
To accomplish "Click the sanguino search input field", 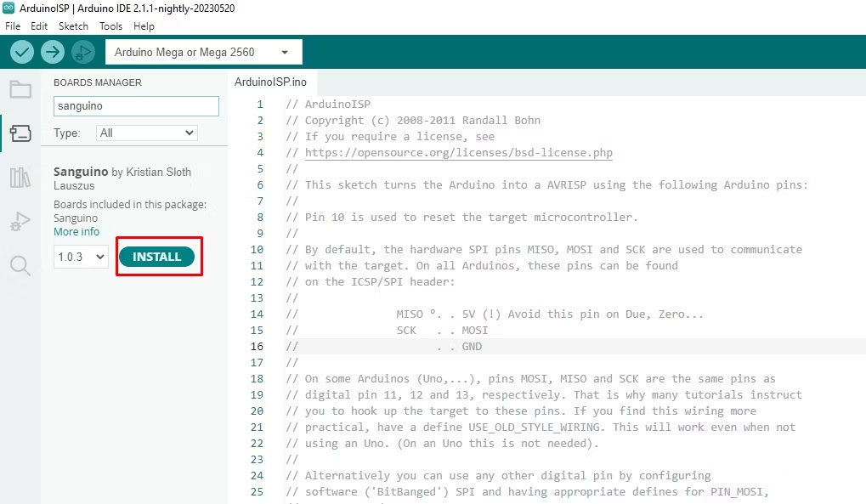I will click(x=137, y=106).
